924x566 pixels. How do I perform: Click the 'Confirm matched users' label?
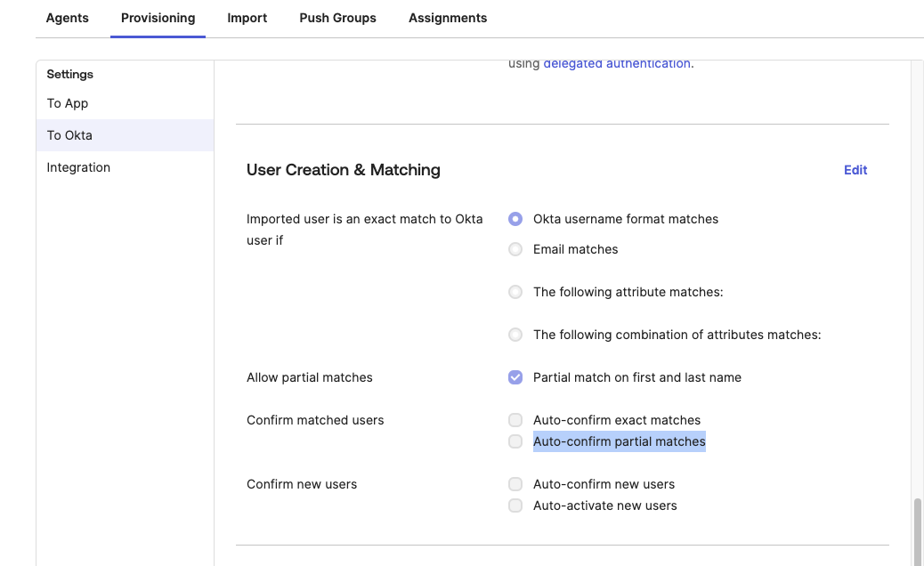coord(315,421)
